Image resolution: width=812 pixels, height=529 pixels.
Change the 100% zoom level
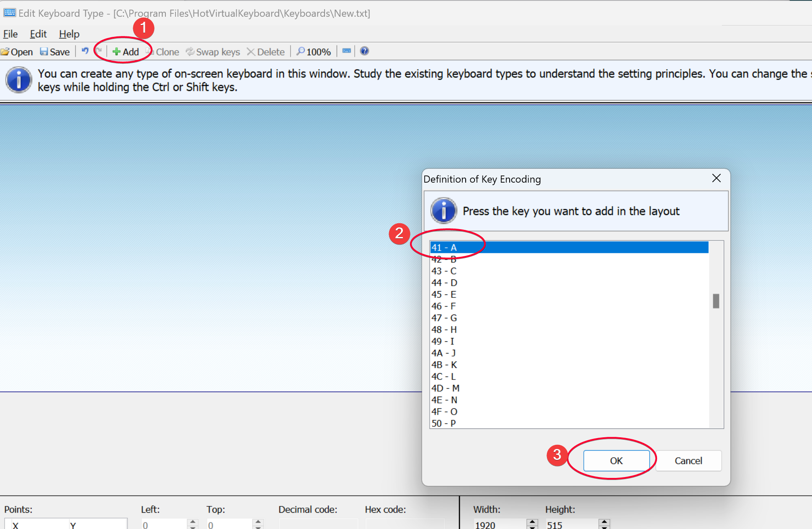[314, 52]
